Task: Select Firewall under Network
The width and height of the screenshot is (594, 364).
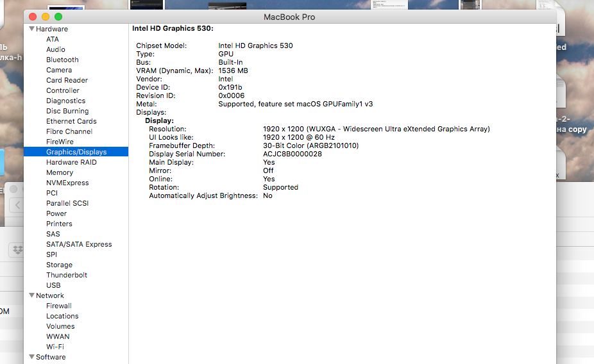Action: point(59,305)
